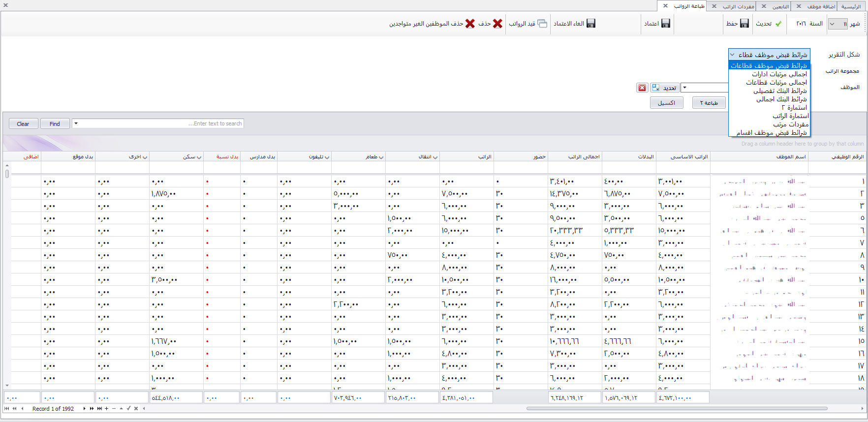
Task: Click the red X حذف delete icon
Action: [497, 24]
